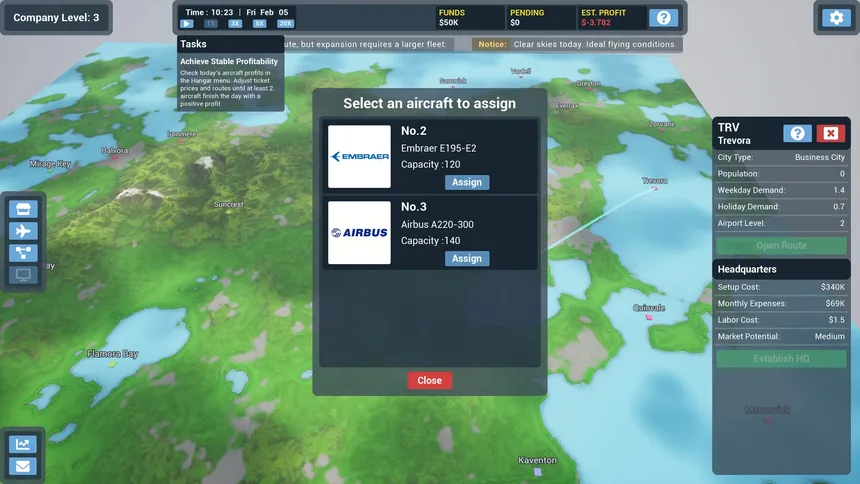Click the help icon in Trevora panel
The height and width of the screenshot is (484, 860).
tap(797, 133)
